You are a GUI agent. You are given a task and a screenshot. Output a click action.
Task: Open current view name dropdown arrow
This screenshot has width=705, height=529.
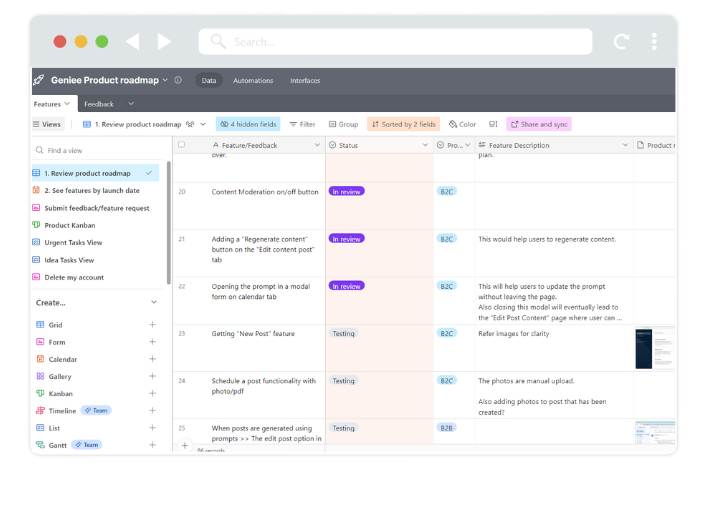point(203,124)
